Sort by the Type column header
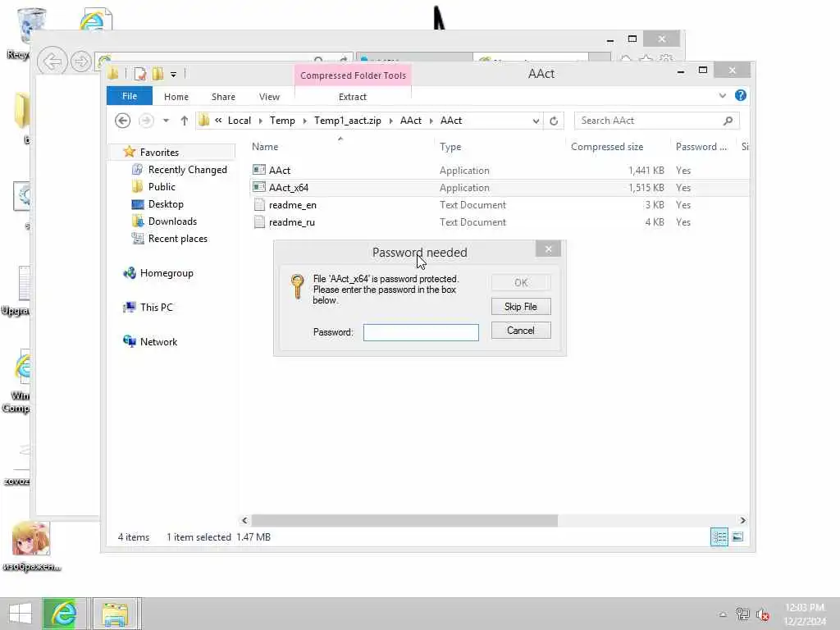 450,147
